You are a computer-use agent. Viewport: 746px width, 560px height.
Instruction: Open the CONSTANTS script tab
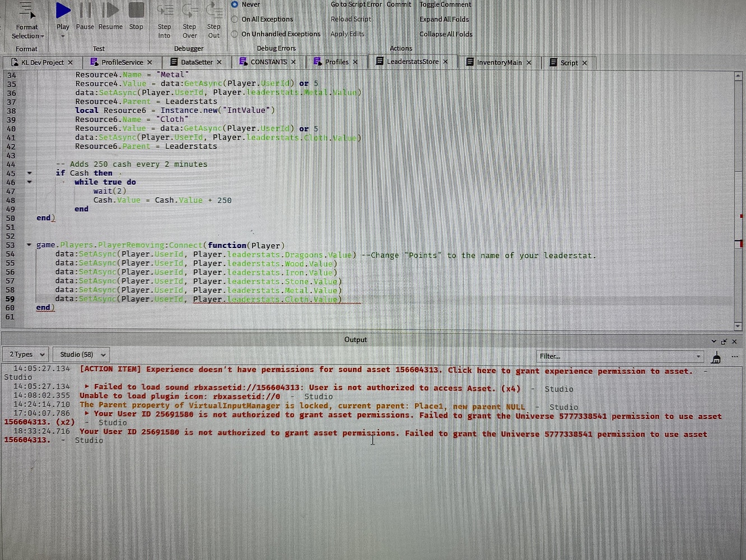pyautogui.click(x=268, y=62)
